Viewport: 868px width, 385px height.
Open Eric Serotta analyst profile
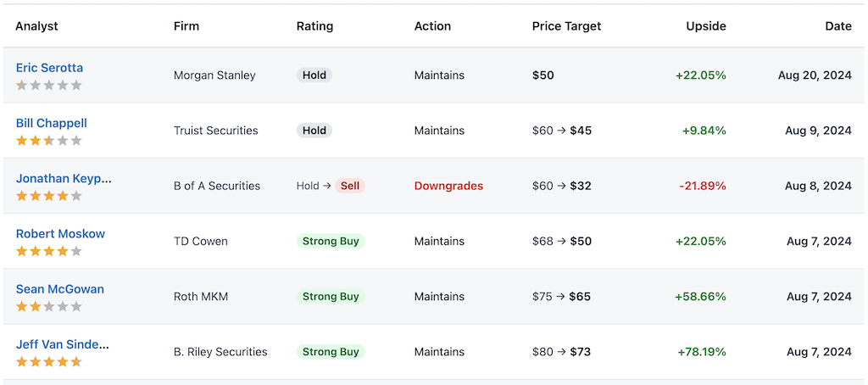pyautogui.click(x=49, y=68)
